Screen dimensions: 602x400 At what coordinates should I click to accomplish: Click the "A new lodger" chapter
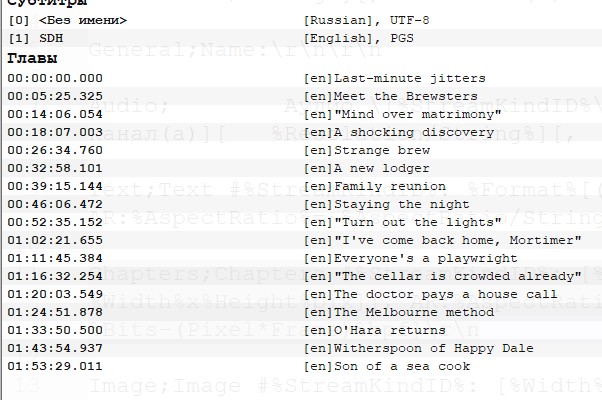point(368,168)
